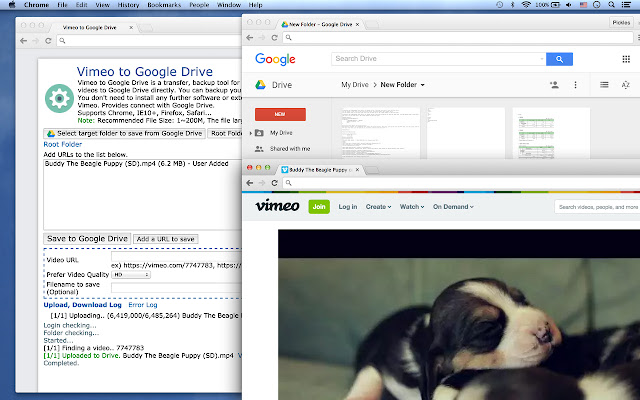Reload the Google Drive page
The width and height of the screenshot is (640, 400).
(275, 38)
